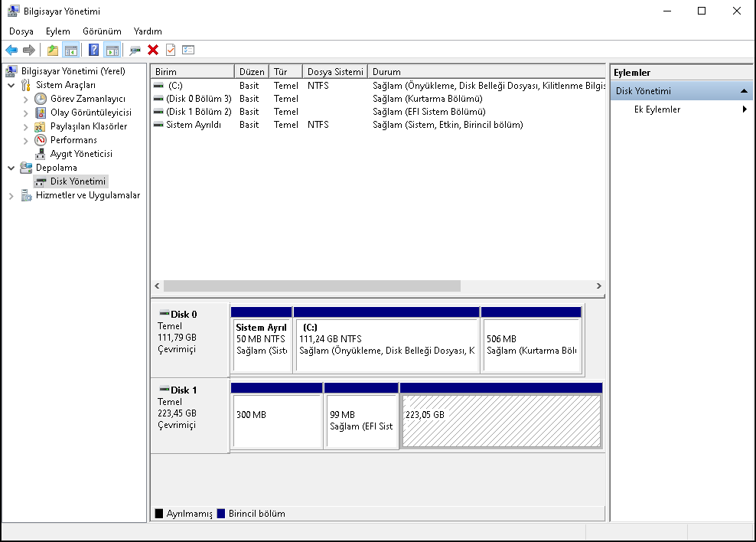Screen dimensions: 756x542
Task: Click the Sistem Araçları tools icon
Action: [26, 85]
